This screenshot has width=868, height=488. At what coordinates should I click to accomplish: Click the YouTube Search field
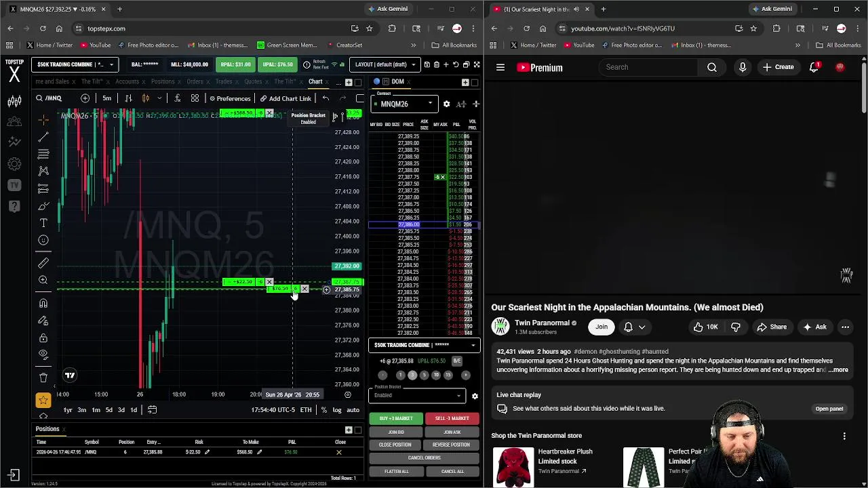click(x=648, y=67)
